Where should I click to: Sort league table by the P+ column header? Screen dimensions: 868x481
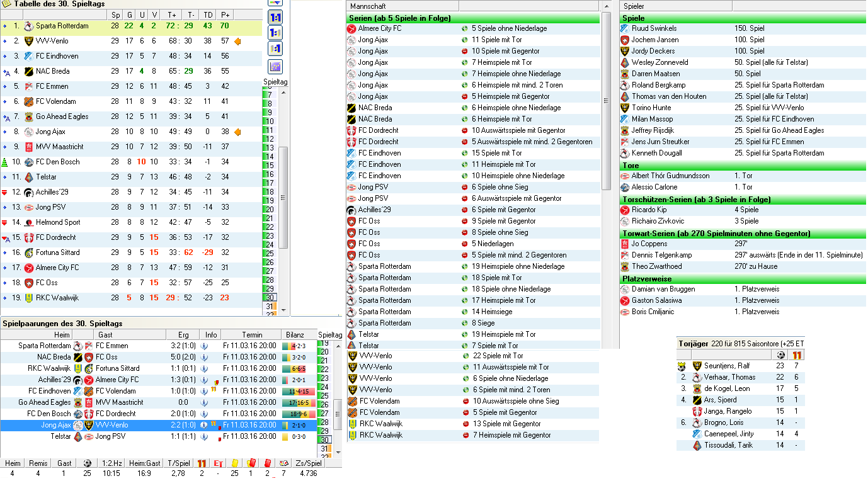click(225, 14)
